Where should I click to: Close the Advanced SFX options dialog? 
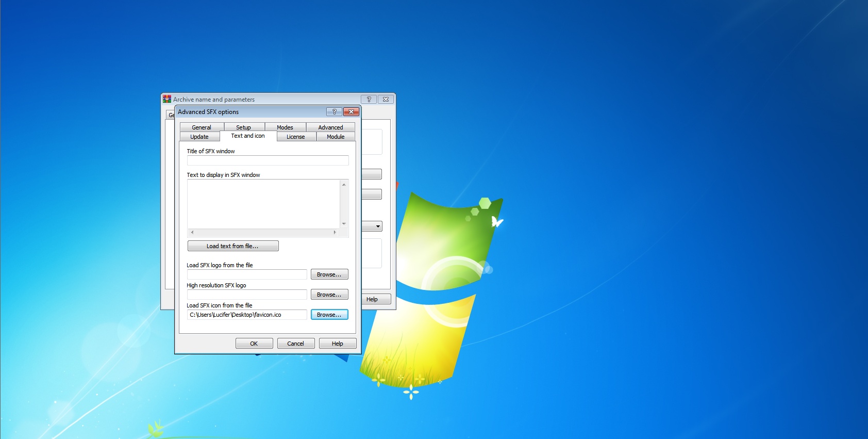pyautogui.click(x=351, y=112)
